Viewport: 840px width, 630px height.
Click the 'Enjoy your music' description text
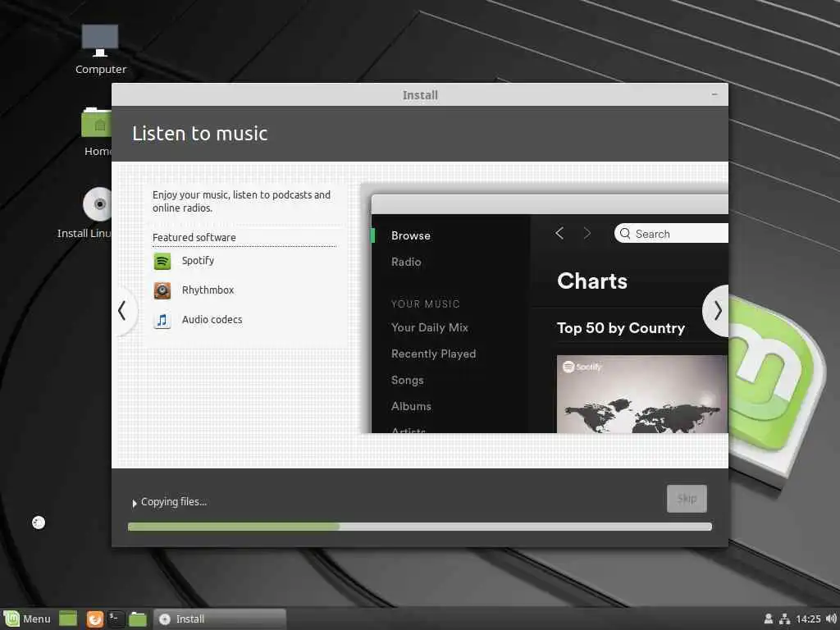pyautogui.click(x=241, y=202)
